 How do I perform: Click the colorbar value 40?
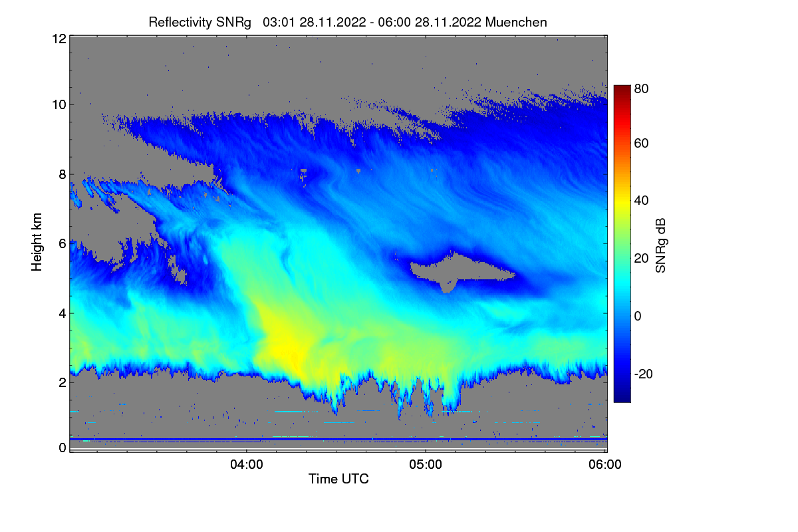(x=642, y=201)
